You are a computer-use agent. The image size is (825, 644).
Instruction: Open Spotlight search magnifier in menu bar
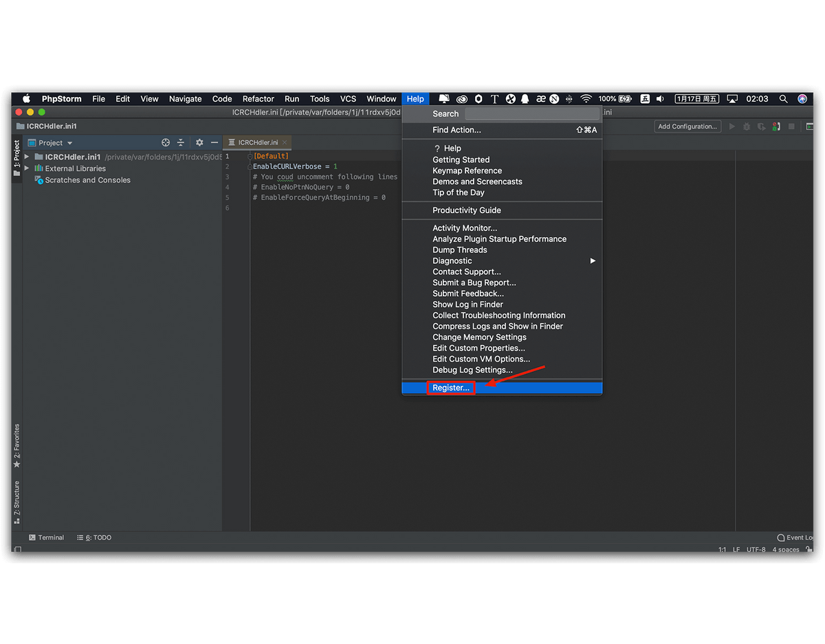coord(783,99)
